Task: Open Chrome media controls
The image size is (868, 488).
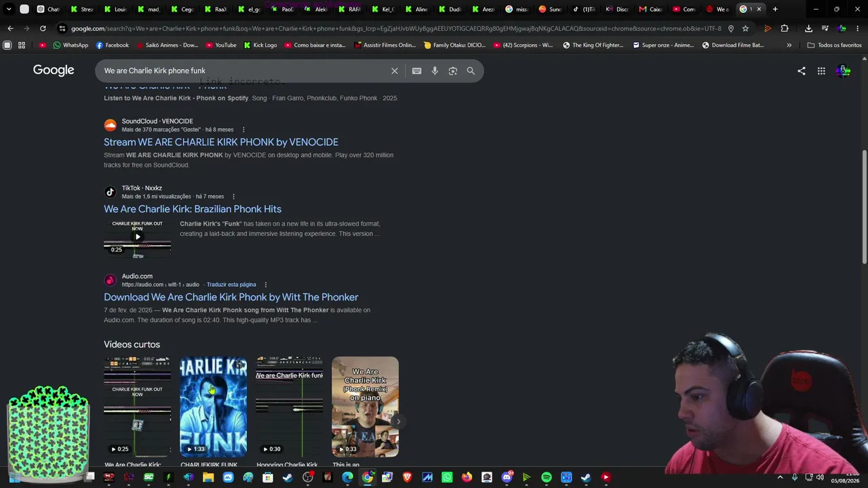Action: (825, 28)
